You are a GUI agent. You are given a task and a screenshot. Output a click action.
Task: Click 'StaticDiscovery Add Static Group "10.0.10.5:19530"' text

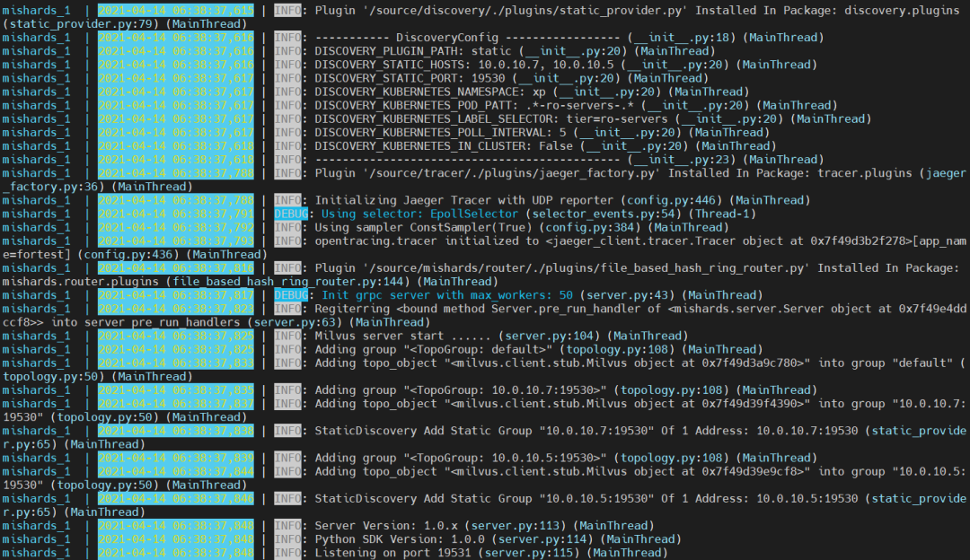484,500
